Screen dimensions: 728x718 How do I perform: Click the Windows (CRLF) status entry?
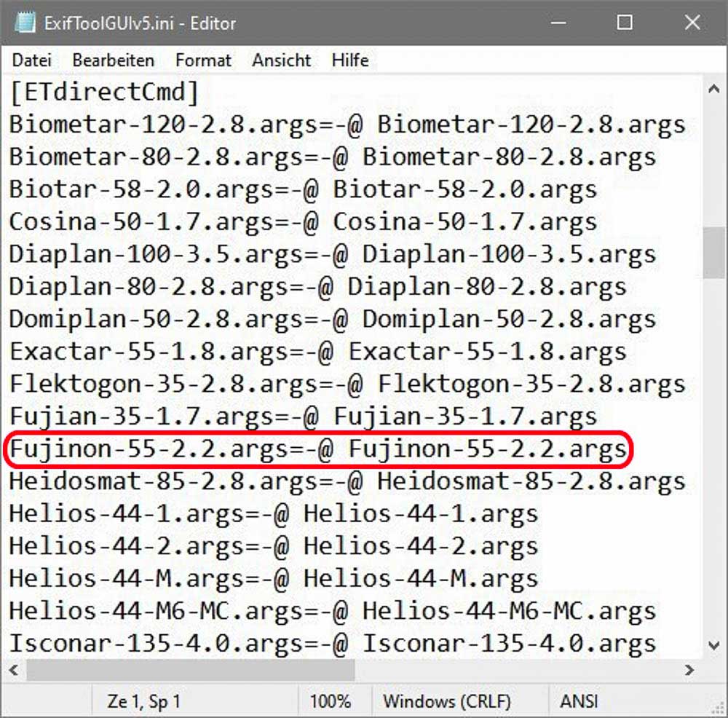click(447, 701)
